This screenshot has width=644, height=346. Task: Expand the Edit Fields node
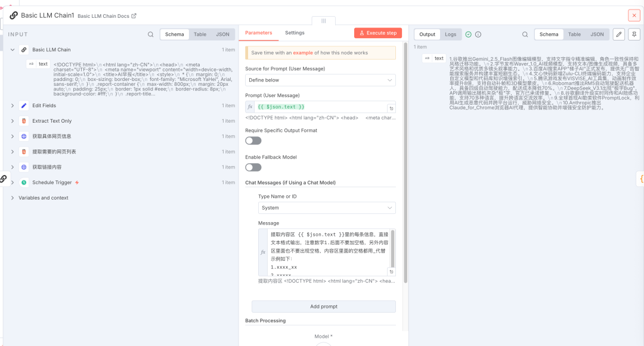tap(13, 105)
